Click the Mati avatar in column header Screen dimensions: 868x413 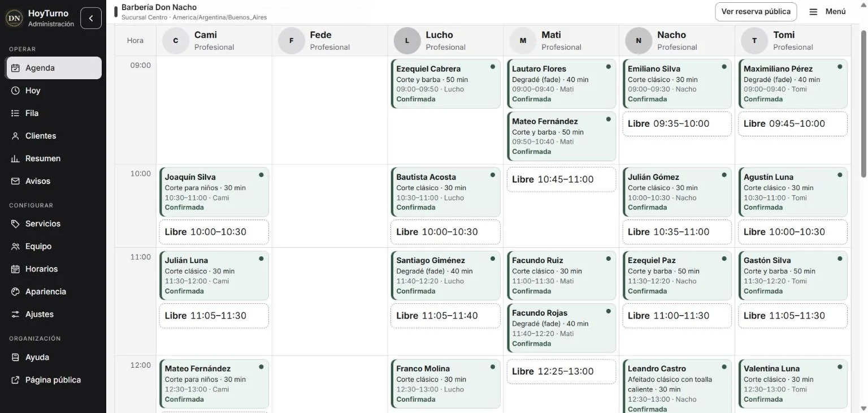[523, 41]
